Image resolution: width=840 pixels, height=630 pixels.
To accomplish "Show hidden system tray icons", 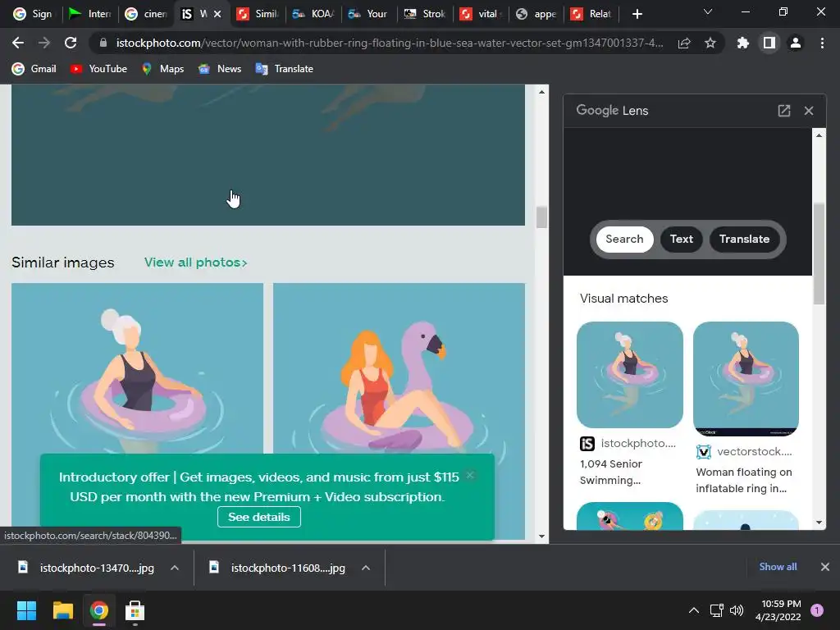I will click(694, 610).
